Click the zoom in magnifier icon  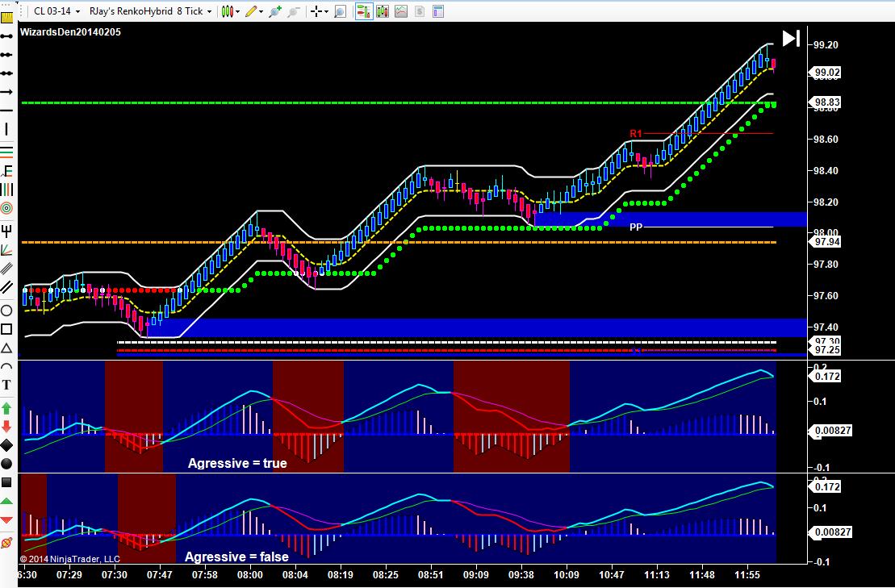(275, 10)
